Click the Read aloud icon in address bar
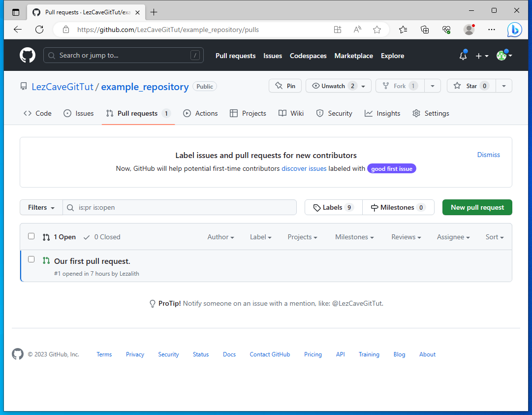 click(357, 30)
